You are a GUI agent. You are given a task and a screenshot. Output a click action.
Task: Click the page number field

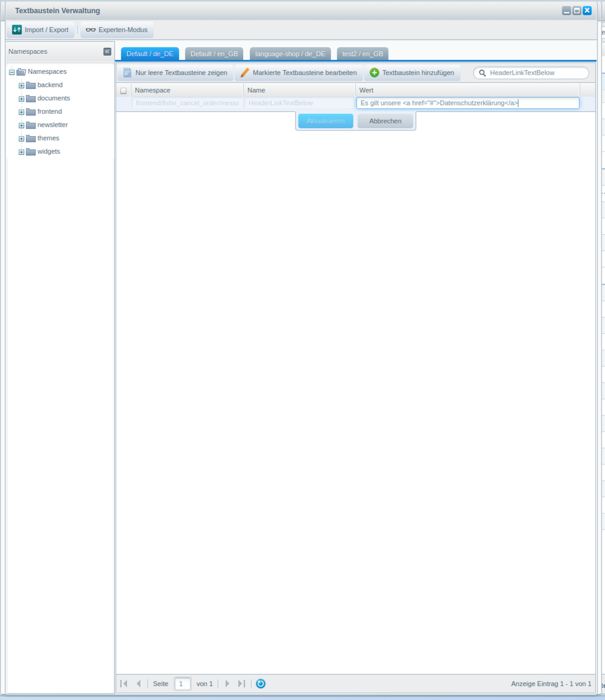(182, 683)
